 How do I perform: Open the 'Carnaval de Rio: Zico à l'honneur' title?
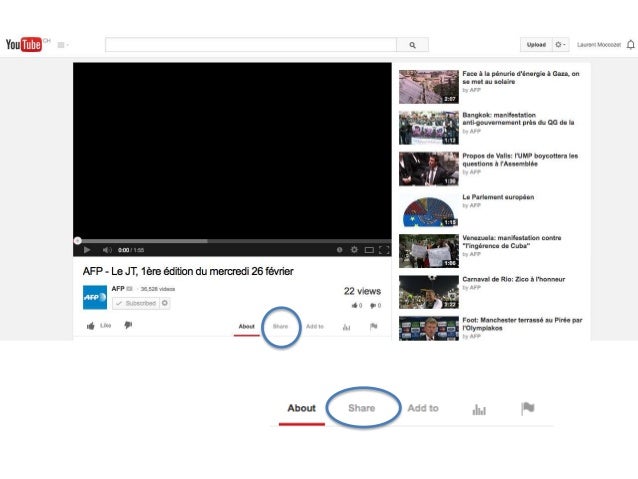[x=513, y=279]
